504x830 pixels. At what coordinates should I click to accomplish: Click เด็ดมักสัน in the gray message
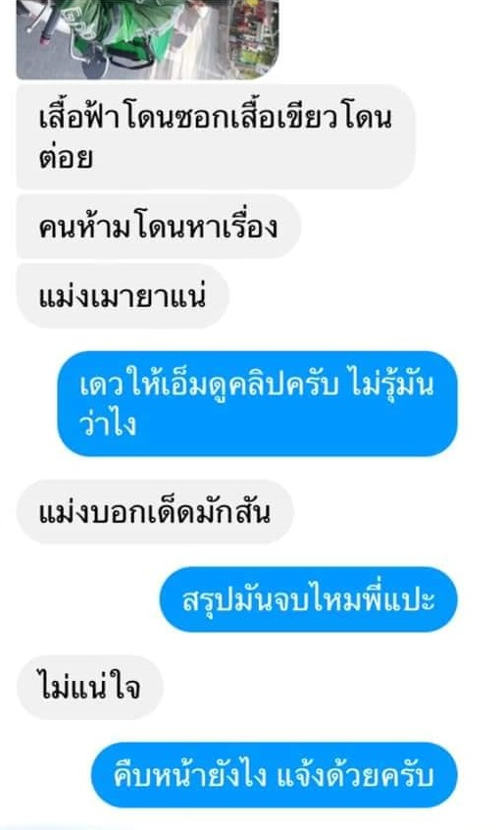[x=212, y=512]
